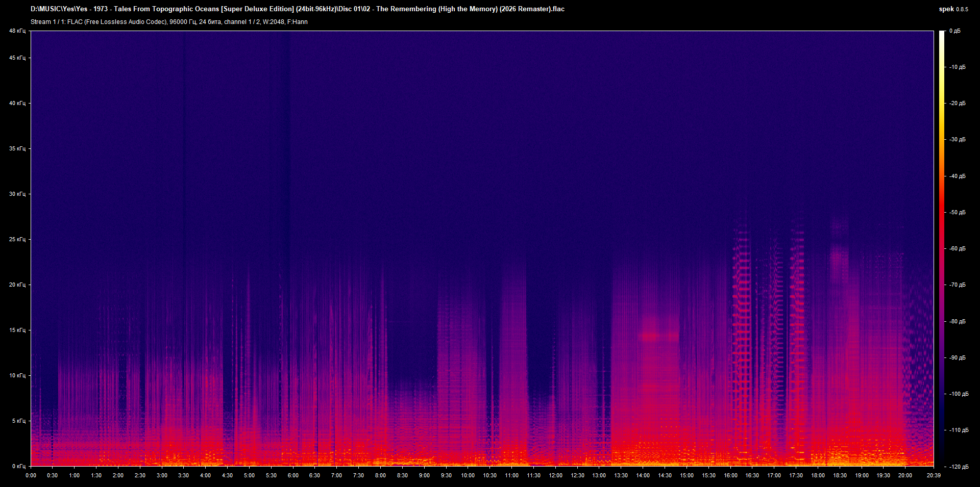
Task: Click the 16:00 time axis label
Action: tap(730, 476)
